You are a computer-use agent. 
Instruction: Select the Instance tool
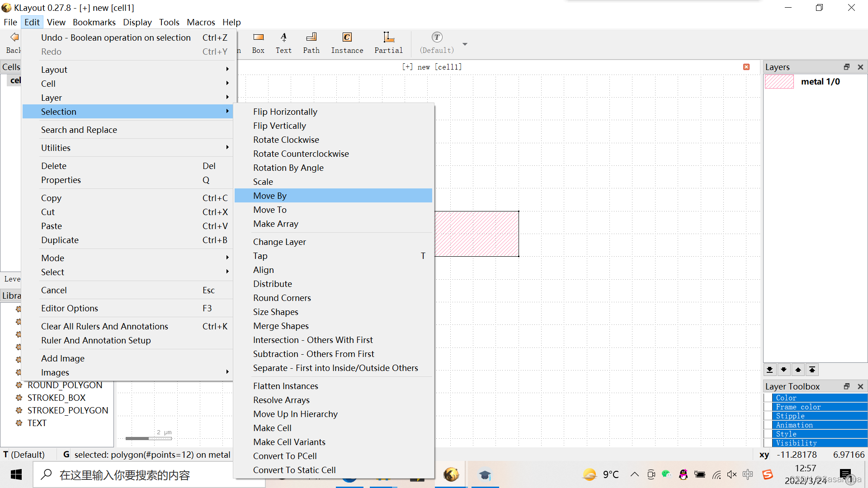pos(347,43)
